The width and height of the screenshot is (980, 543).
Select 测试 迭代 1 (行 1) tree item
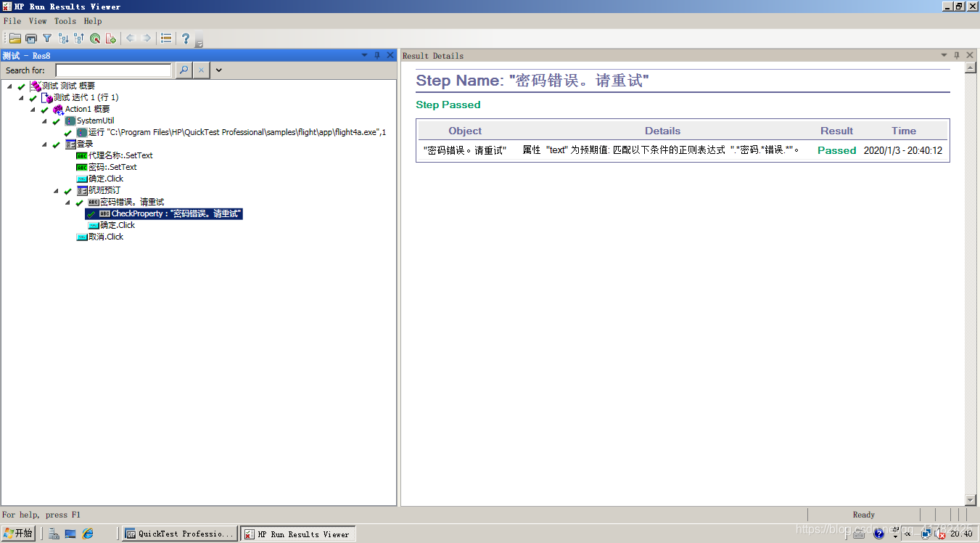(86, 97)
